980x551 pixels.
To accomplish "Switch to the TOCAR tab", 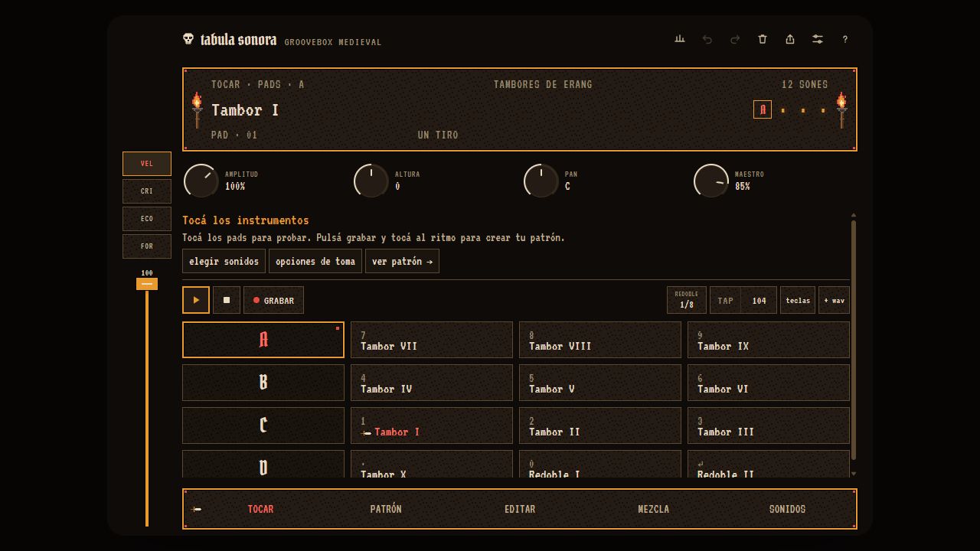I will (260, 509).
